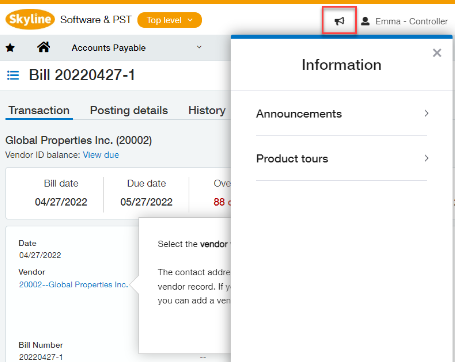The image size is (455, 362).
Task: Open the History tab
Action: (207, 110)
